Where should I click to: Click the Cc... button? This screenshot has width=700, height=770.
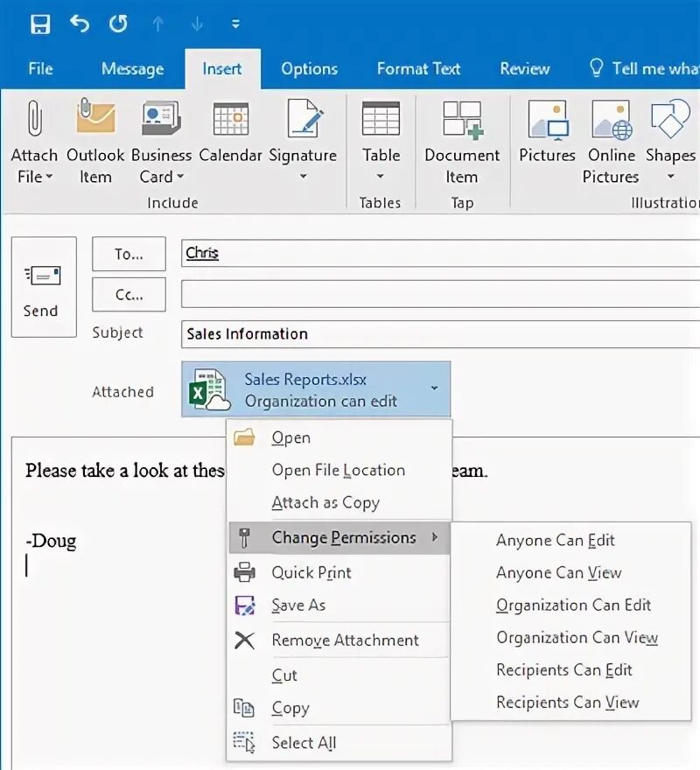click(129, 295)
